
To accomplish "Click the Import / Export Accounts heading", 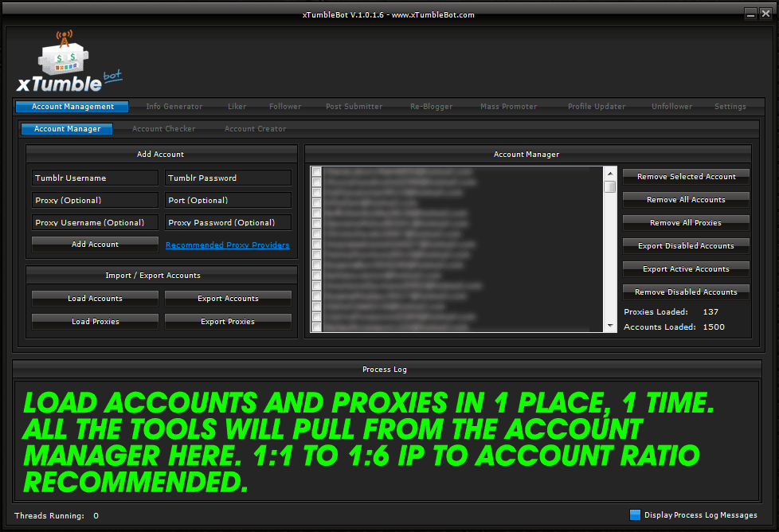I will (x=153, y=276).
